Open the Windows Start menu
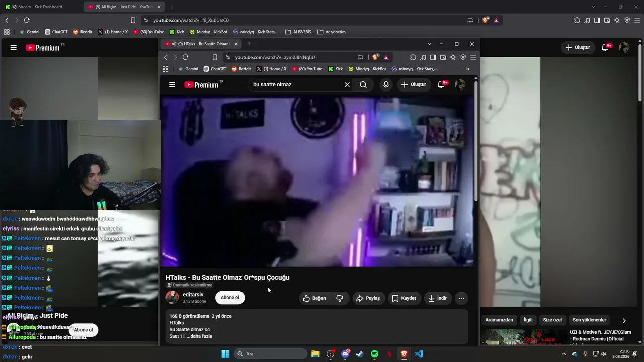This screenshot has height=362, width=644. click(x=225, y=354)
